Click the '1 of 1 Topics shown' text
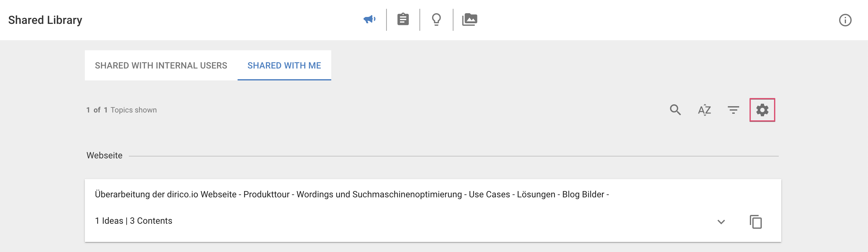The width and height of the screenshot is (868, 252). 121,110
